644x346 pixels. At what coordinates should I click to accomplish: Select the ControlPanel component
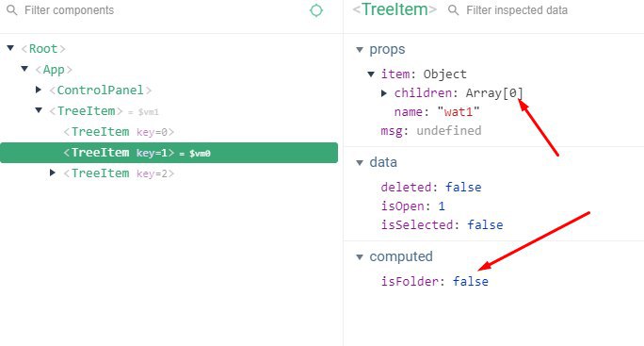click(x=100, y=91)
